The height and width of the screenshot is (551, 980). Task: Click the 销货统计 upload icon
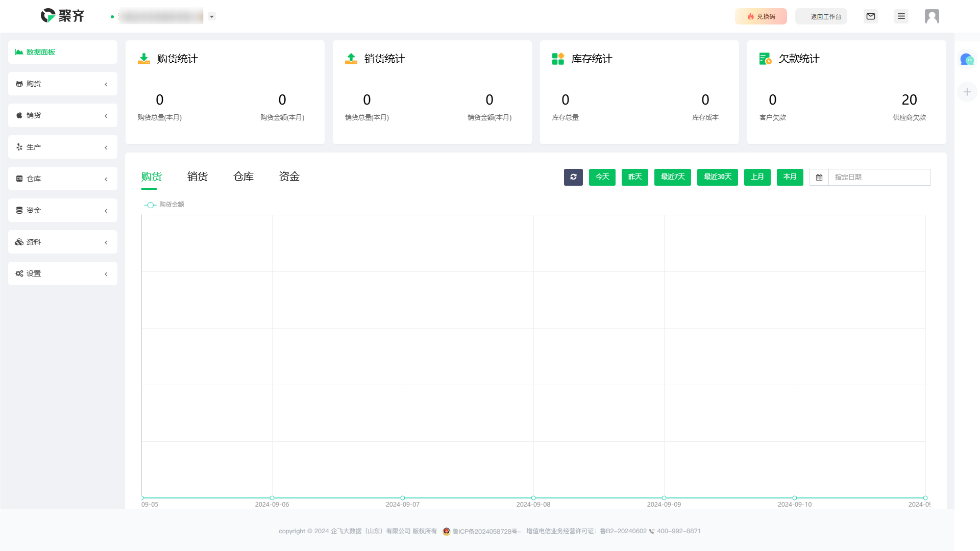click(x=351, y=59)
